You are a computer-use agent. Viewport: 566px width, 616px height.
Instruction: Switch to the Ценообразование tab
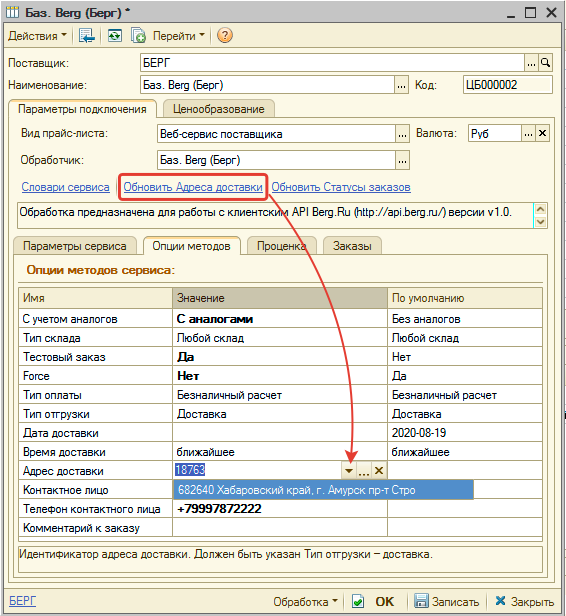(219, 109)
